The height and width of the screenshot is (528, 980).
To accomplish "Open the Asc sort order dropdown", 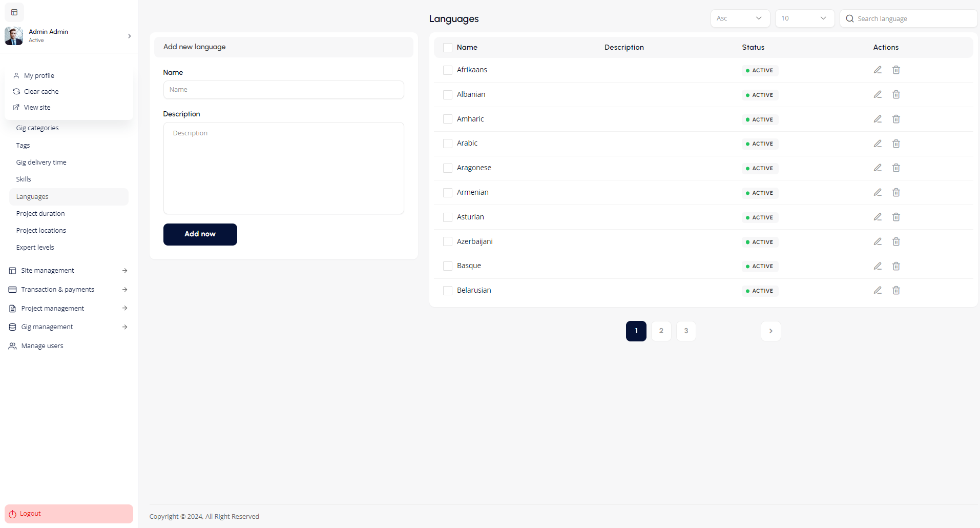I will point(740,18).
